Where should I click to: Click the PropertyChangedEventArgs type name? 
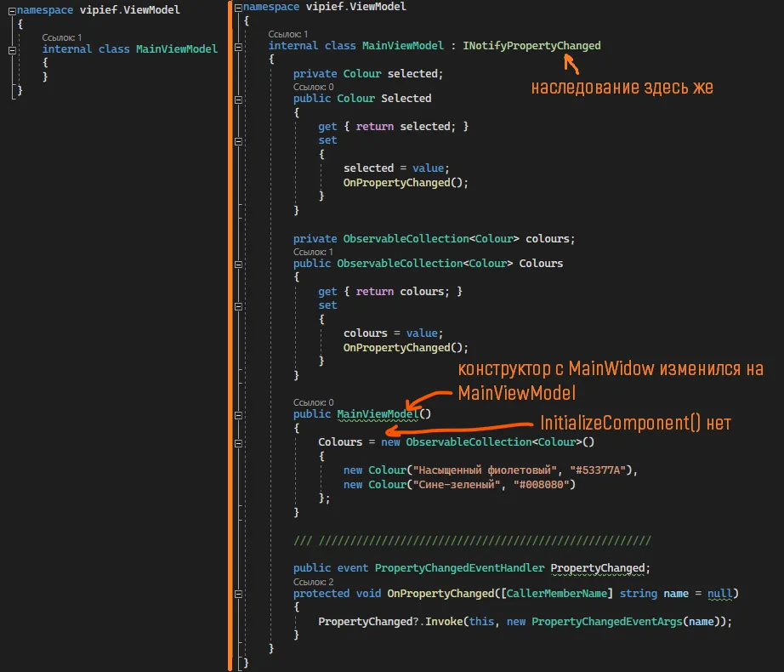pos(606,622)
